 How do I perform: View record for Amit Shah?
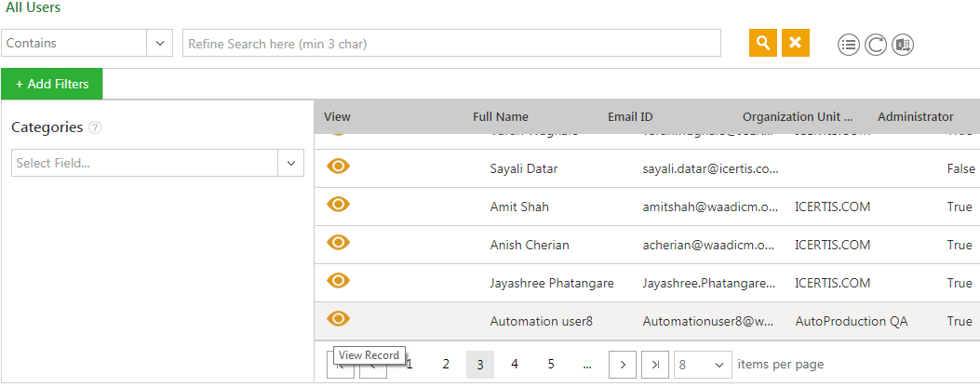(x=339, y=204)
